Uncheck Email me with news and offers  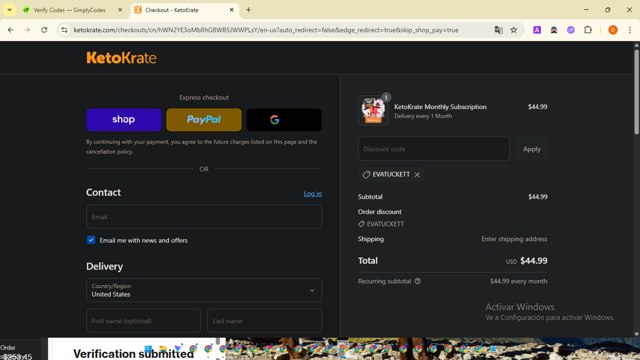pos(91,240)
